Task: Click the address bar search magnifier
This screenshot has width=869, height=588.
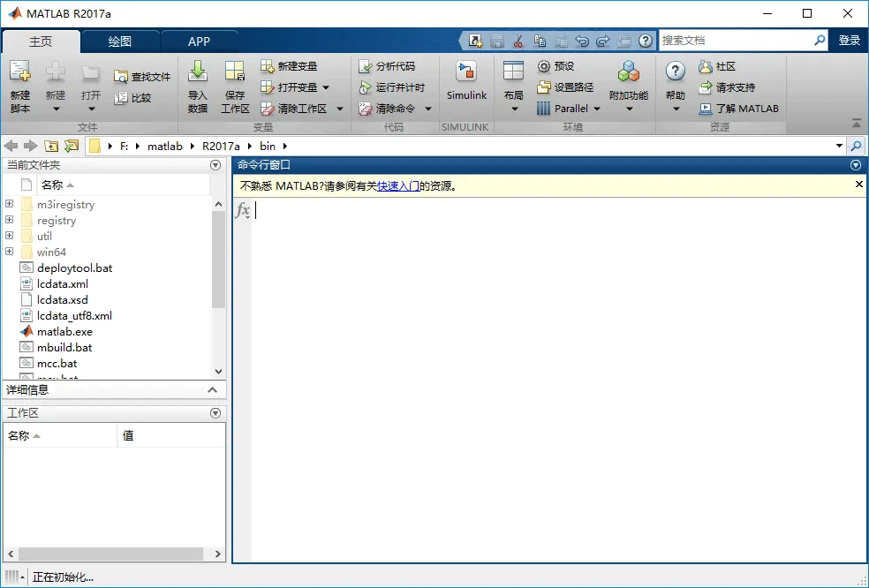Action: click(x=857, y=147)
